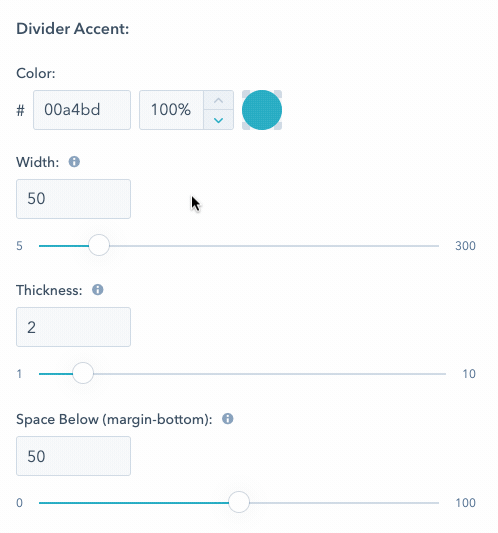Open the teal color picker swatch
The width and height of the screenshot is (498, 533).
(x=262, y=110)
